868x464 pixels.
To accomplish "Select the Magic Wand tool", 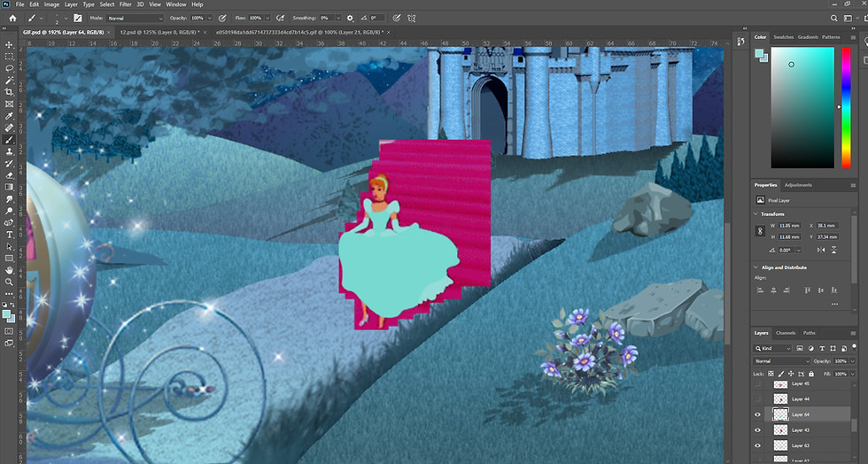I will pos(9,81).
